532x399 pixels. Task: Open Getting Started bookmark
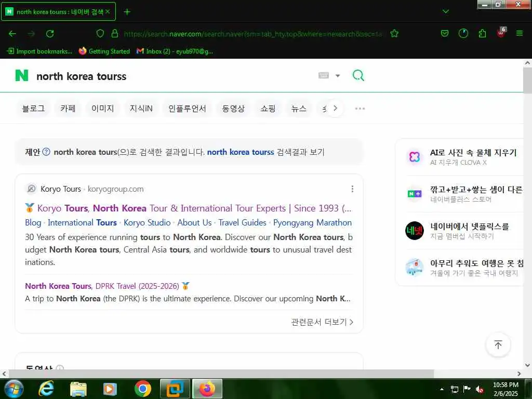pos(104,51)
